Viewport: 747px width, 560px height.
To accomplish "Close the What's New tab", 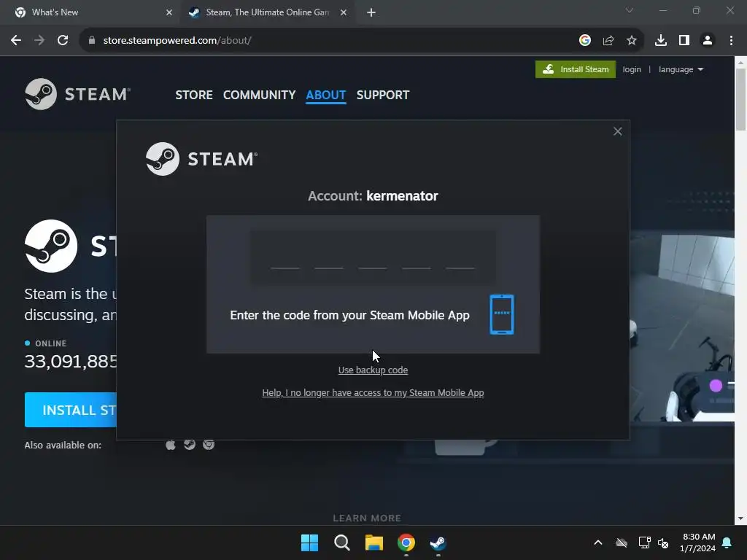I will click(169, 12).
